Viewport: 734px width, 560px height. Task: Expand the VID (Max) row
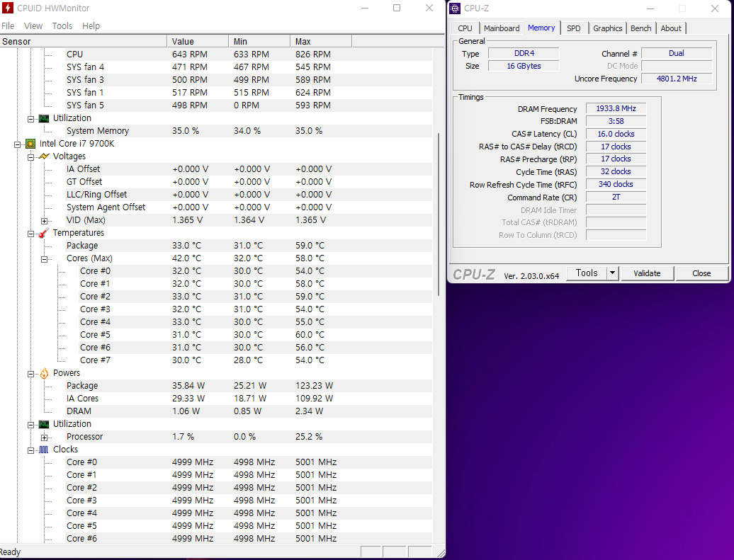click(44, 221)
